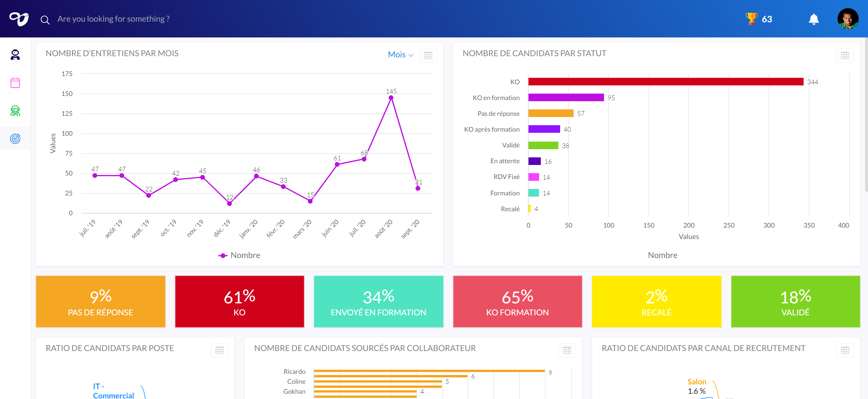Click the Coline collaborator label
Viewport: 868px width, 399px height.
[x=296, y=381]
